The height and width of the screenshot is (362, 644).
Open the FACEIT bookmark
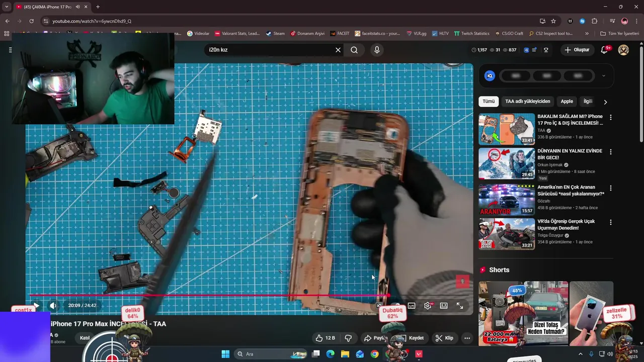340,34
